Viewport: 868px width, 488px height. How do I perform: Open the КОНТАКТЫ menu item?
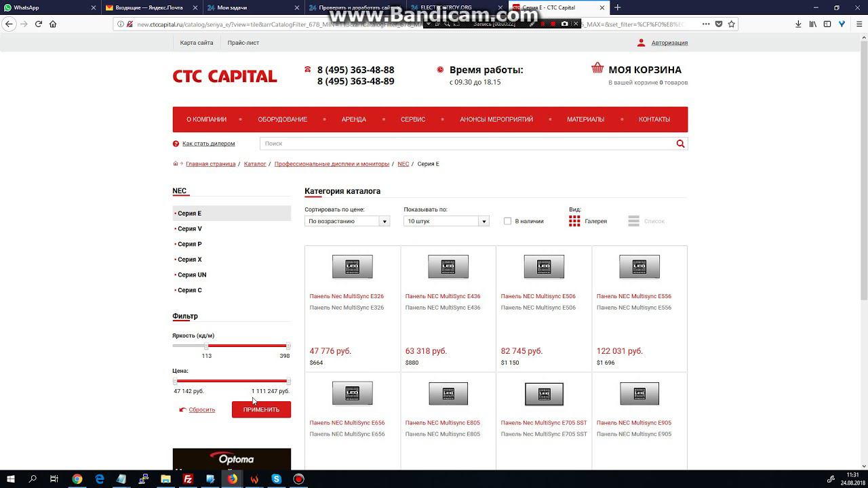[x=654, y=119]
